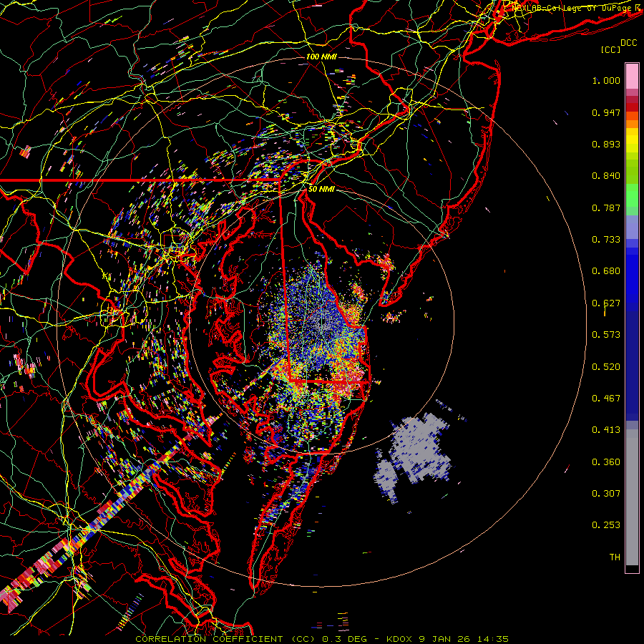644x644 pixels.
Task: Click the 100 NMI range ring label
Action: tap(321, 57)
